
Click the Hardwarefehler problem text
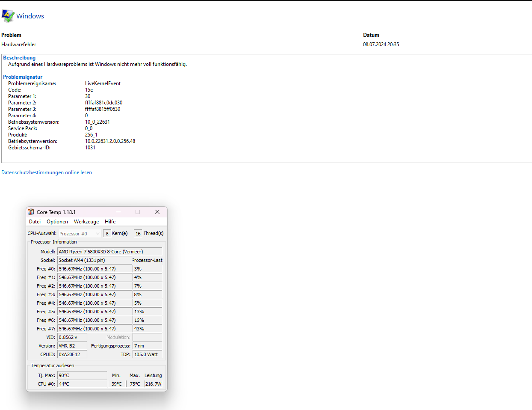pyautogui.click(x=19, y=45)
